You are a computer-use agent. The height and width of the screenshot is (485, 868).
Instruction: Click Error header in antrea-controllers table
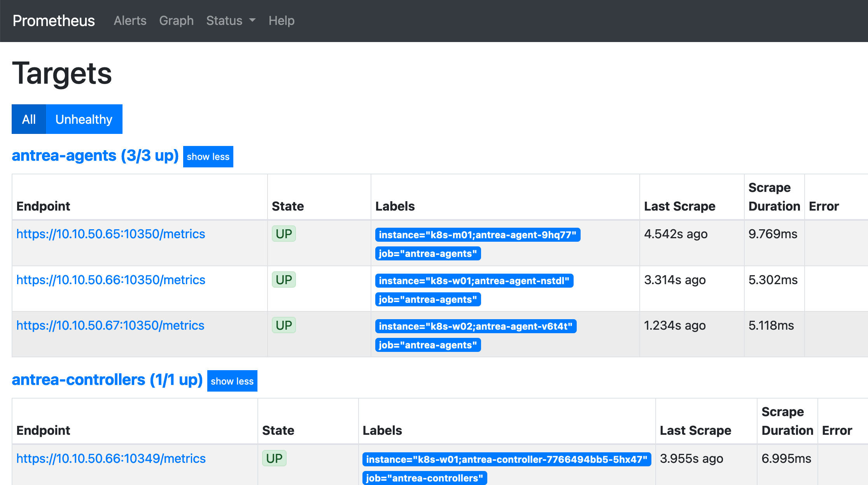[837, 430]
